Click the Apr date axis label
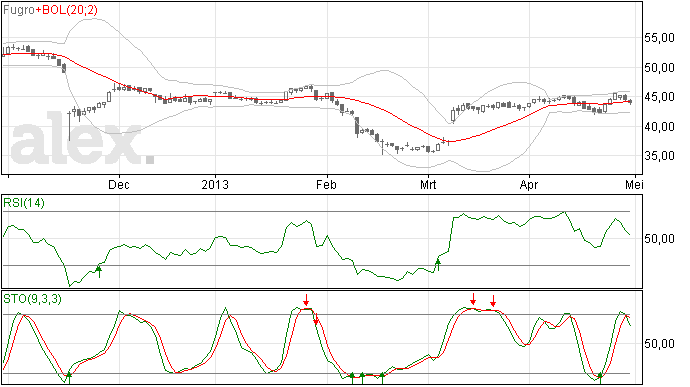The width and height of the screenshot is (690, 387). pyautogui.click(x=529, y=184)
